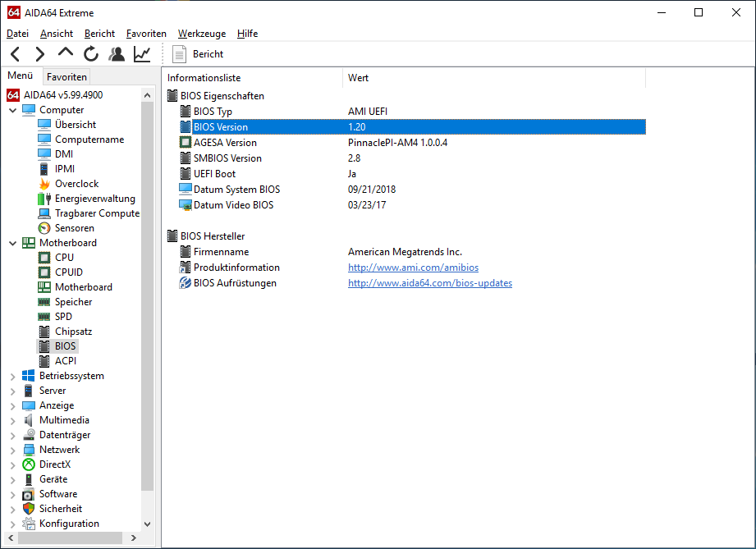The width and height of the screenshot is (756, 549).
Task: Sort by the Wert column header
Action: pyautogui.click(x=494, y=78)
